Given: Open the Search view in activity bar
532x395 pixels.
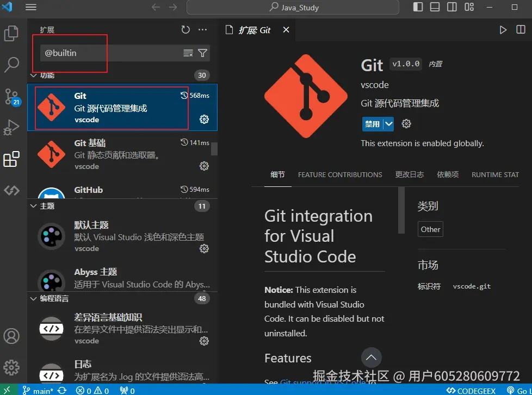Looking at the screenshot, I should (x=11, y=64).
